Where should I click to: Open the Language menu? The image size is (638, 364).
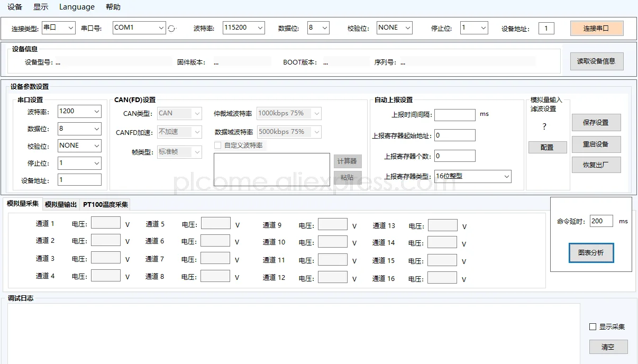pos(77,7)
